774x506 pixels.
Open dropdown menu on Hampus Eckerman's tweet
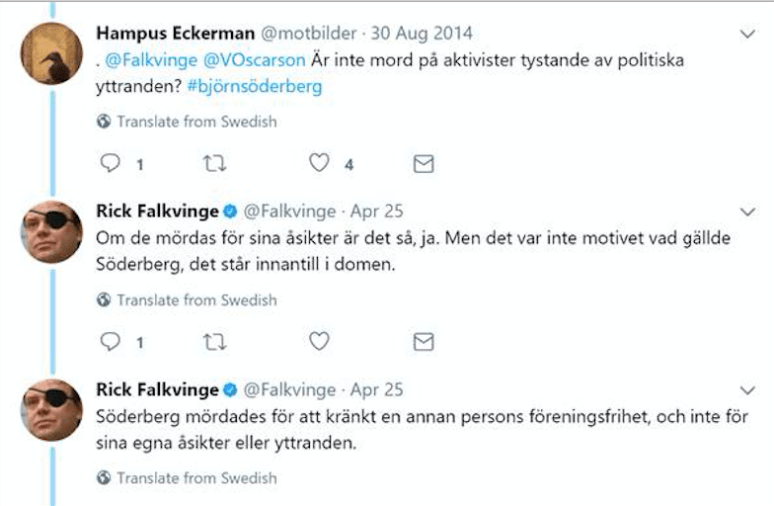[746, 33]
